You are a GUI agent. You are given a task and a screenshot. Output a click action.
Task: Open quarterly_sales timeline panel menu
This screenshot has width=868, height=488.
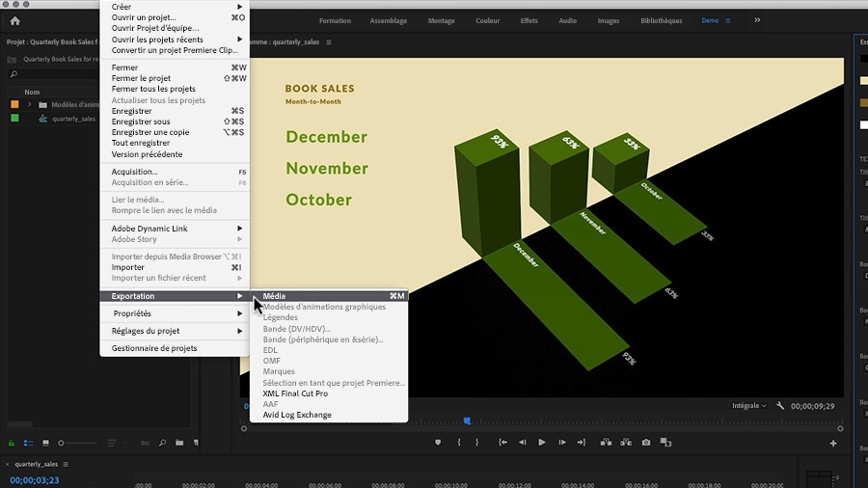[66, 464]
